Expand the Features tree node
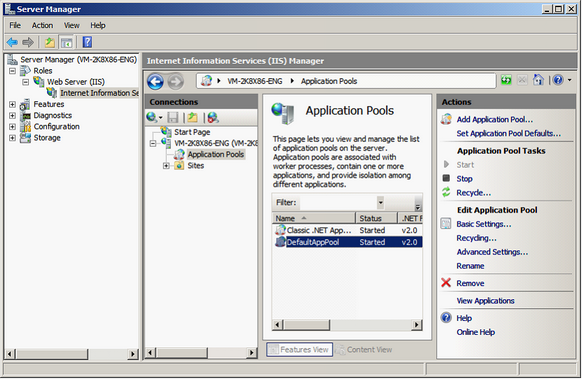The image size is (582, 379). coord(13,104)
